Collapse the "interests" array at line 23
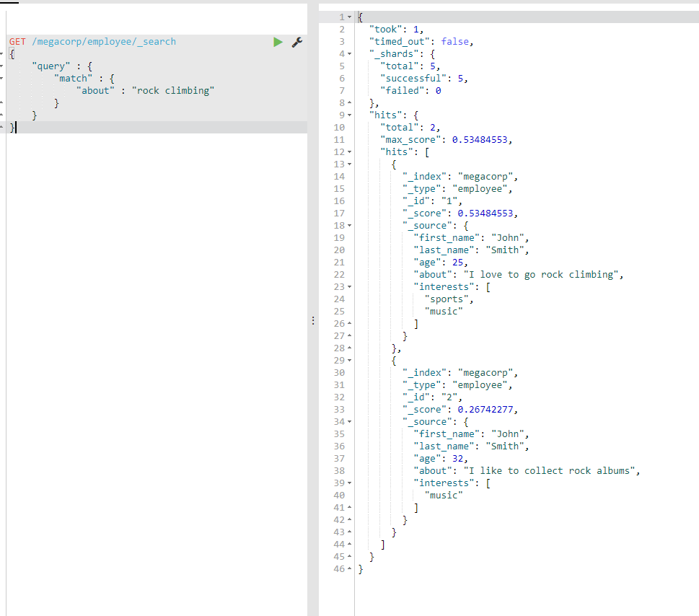 click(349, 286)
